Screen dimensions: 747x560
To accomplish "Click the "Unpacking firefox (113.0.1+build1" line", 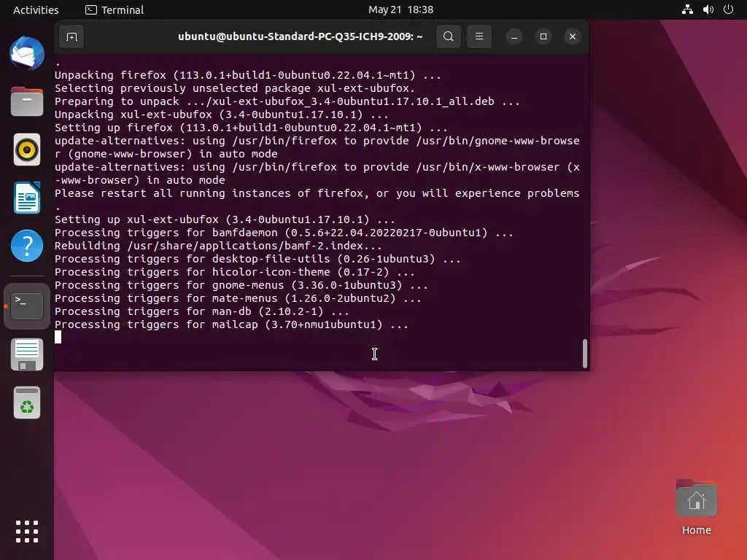I will [248, 75].
